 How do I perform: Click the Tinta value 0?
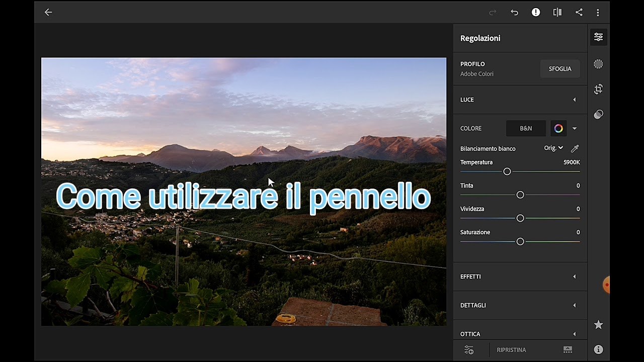[578, 186]
